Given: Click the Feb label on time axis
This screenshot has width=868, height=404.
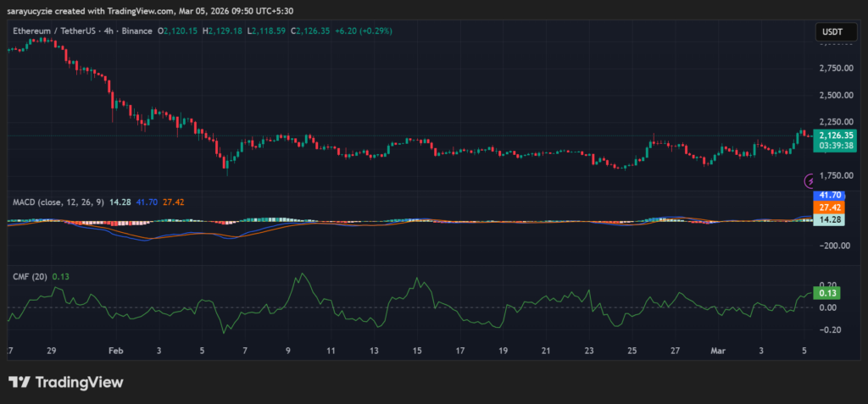Looking at the screenshot, I should (116, 350).
